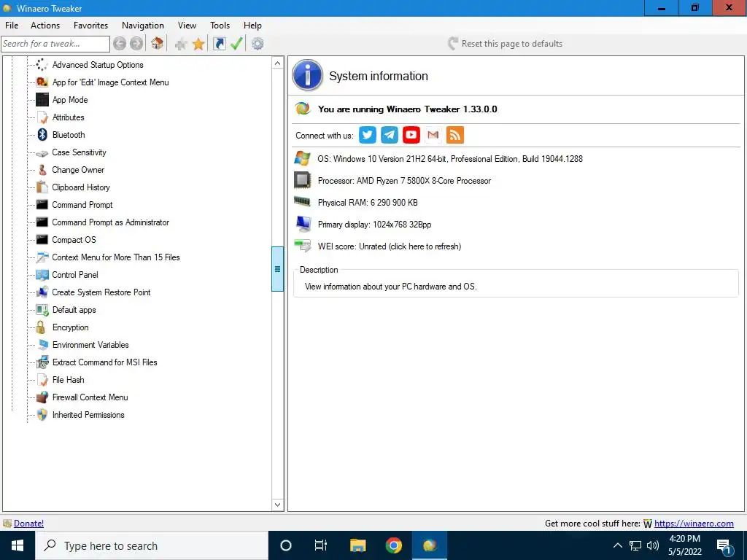Image resolution: width=747 pixels, height=560 pixels.
Task: Click the Clipboard History icon
Action: (x=42, y=187)
